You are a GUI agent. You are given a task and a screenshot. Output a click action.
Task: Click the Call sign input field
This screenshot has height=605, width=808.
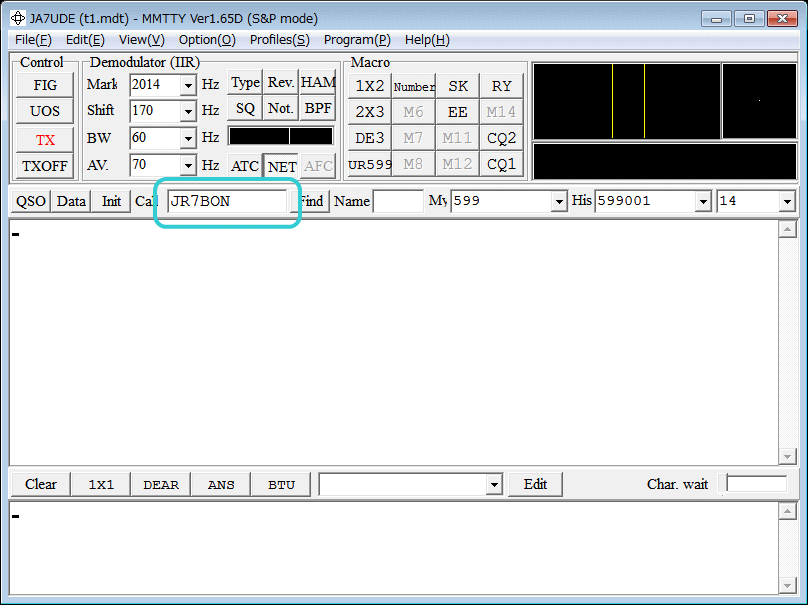click(x=227, y=201)
